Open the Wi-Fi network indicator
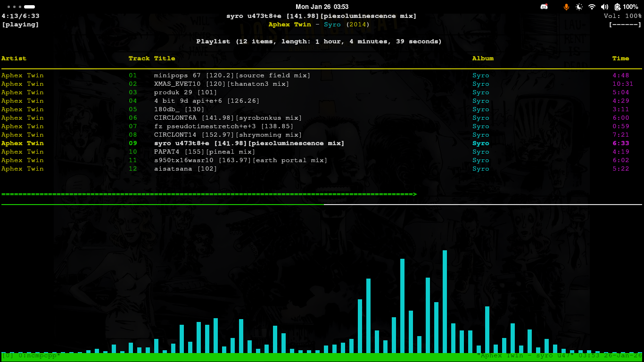Viewport: 644px width, 362px height. coord(592,7)
